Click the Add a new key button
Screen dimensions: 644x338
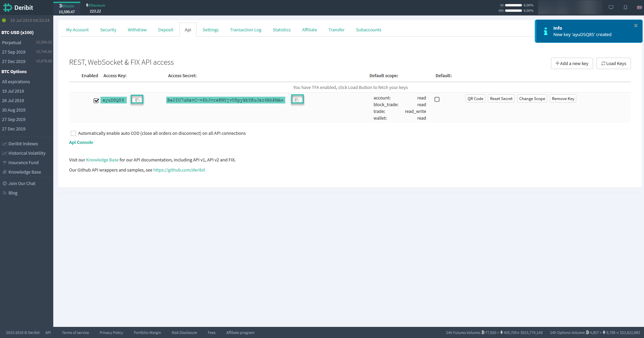click(x=572, y=63)
